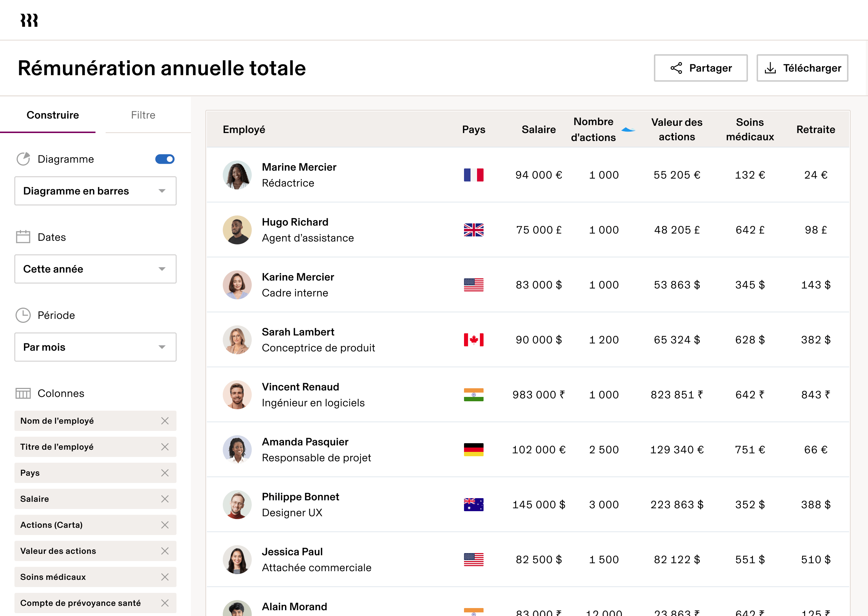Select the Construire tab
Screen dimensions: 868x616
click(x=53, y=115)
